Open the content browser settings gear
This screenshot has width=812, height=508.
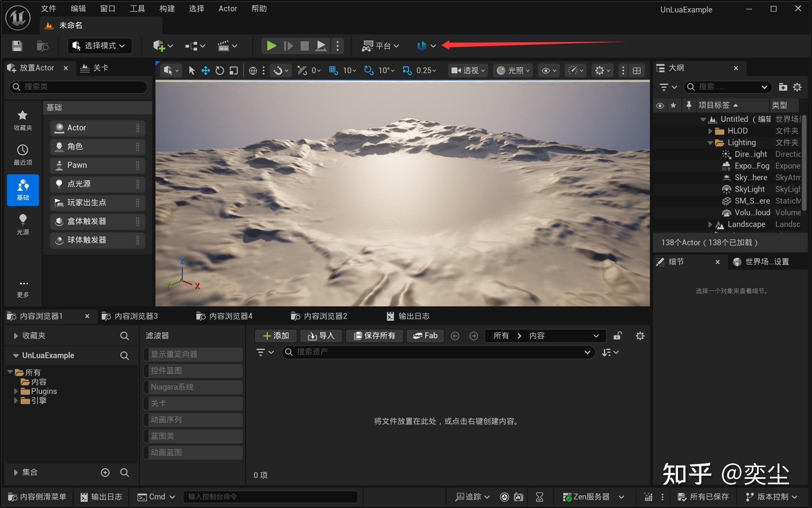pyautogui.click(x=640, y=336)
